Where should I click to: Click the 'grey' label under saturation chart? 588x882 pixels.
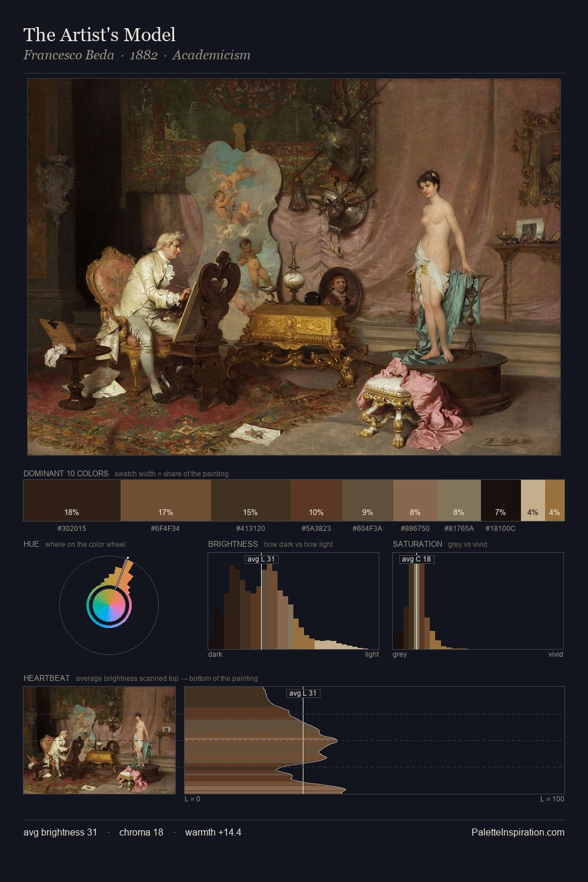tap(400, 654)
